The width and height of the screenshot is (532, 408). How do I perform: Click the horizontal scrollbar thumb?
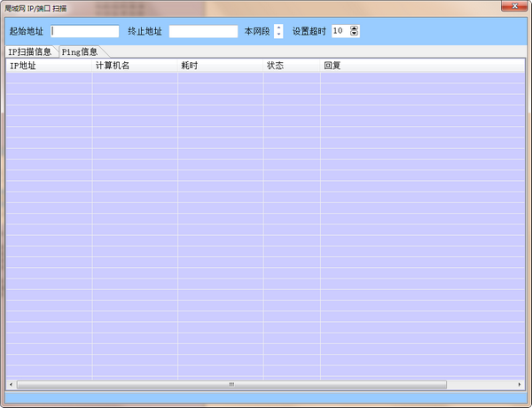point(231,385)
